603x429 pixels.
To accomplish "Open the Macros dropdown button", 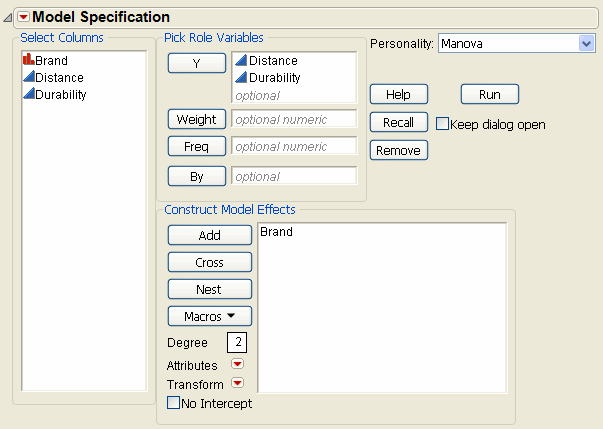I will click(210, 316).
